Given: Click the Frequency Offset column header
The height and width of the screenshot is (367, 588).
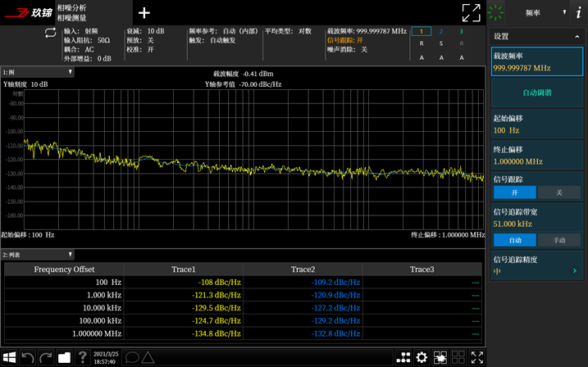Looking at the screenshot, I should click(64, 270).
